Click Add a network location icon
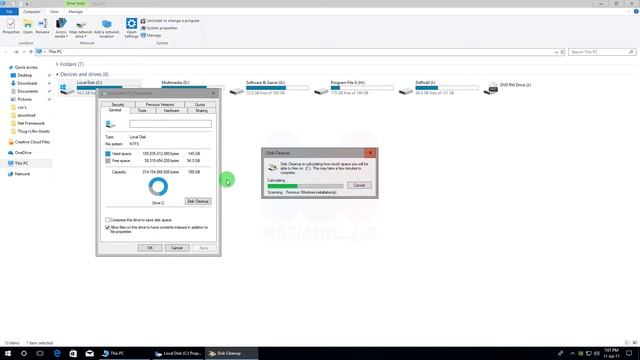Image resolution: width=640 pixels, height=360 pixels. pyautogui.click(x=107, y=28)
